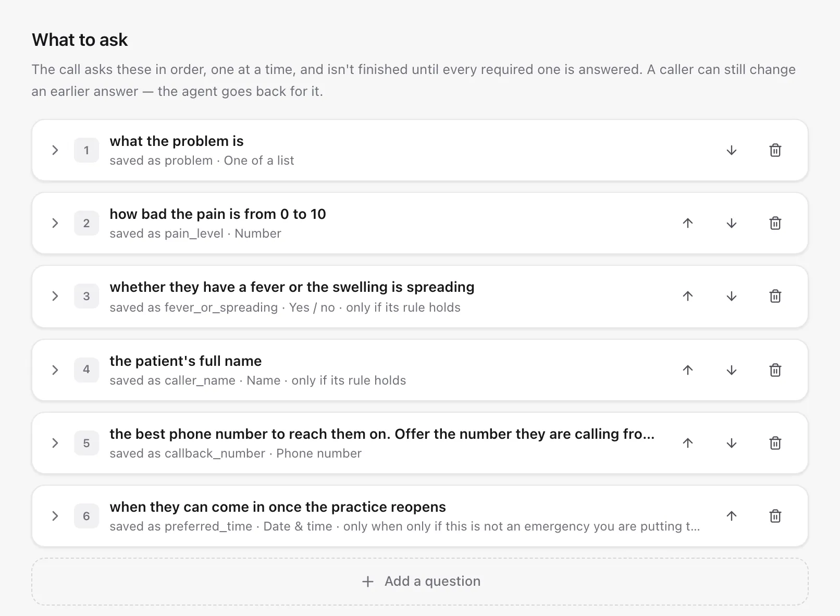This screenshot has width=840, height=616.
Task: Click title 'how bad the pain is from 0 to 10'
Action: click(x=218, y=214)
